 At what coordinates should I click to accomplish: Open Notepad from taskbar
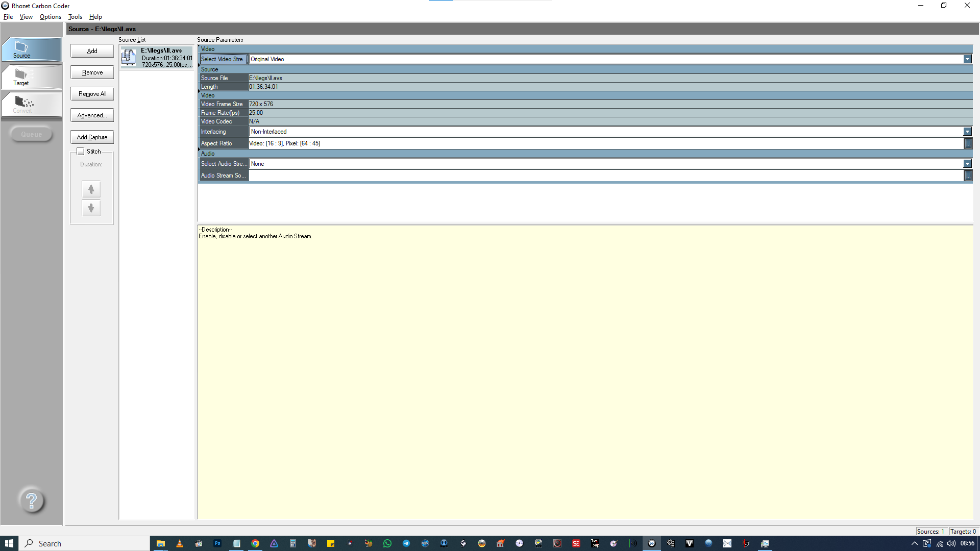236,543
